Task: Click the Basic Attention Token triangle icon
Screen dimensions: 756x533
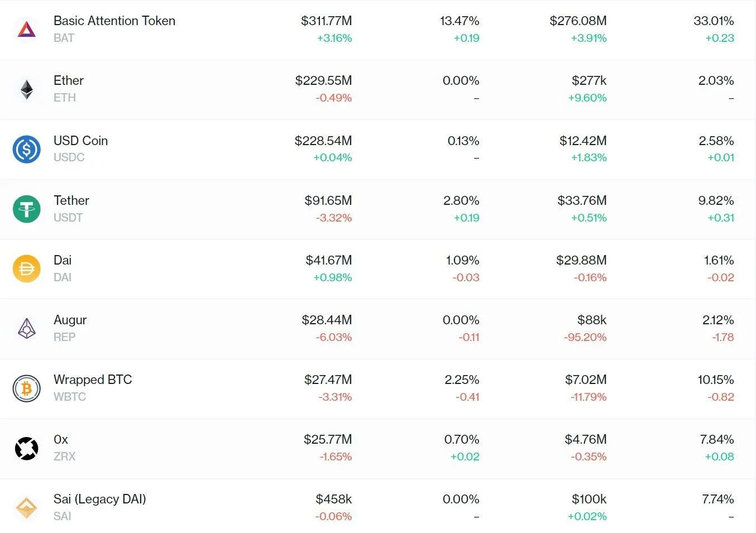Action: click(26, 30)
